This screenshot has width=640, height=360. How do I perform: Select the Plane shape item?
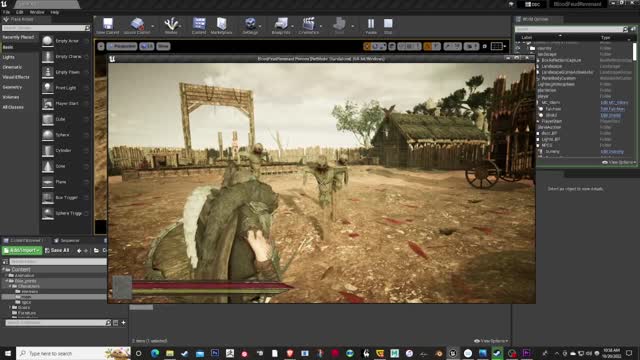click(x=65, y=182)
